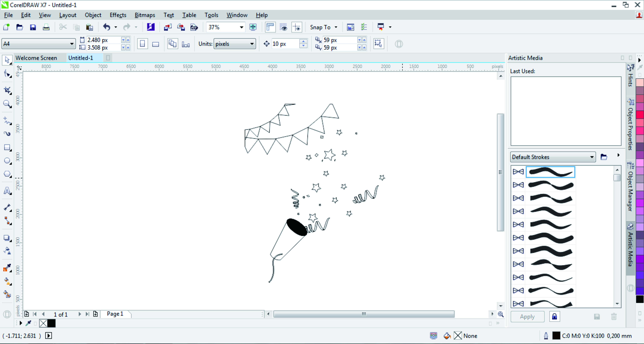Click the Paste clipboard icon

click(x=89, y=27)
